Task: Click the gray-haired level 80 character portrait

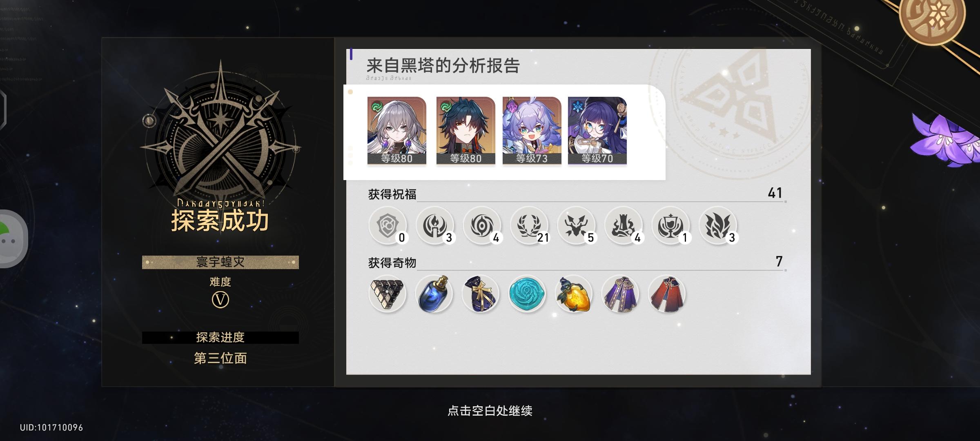Action: [x=396, y=131]
